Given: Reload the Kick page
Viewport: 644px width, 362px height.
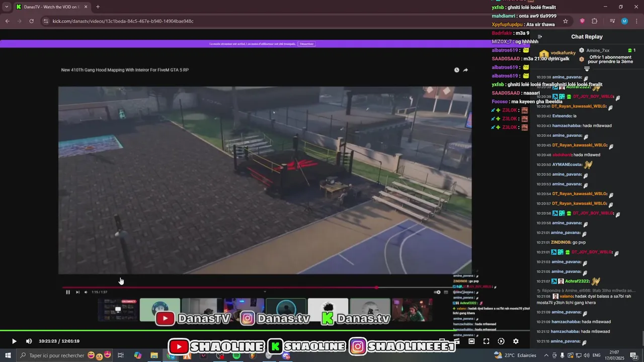Looking at the screenshot, I should 31,21.
